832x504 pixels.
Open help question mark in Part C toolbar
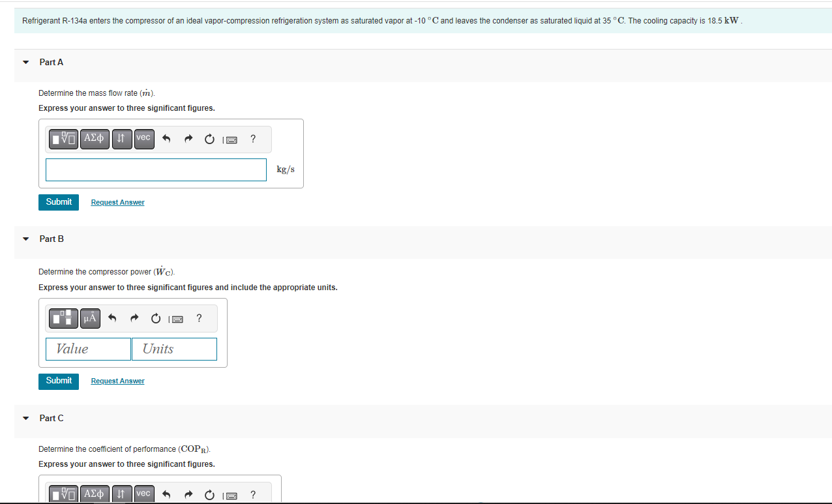tap(253, 494)
